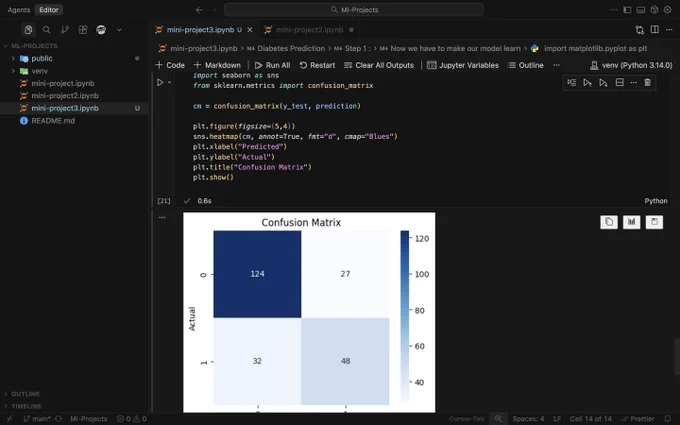Open the settings gear in the title bar
Image resolution: width=680 pixels, height=425 pixels.
point(667,10)
